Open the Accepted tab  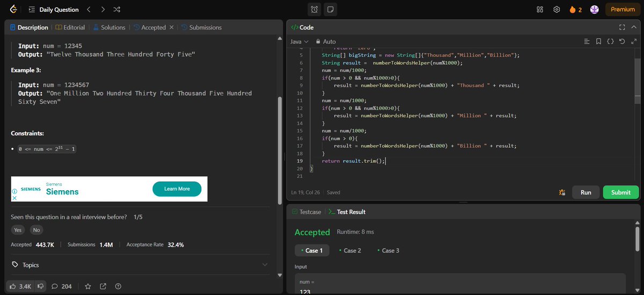pyautogui.click(x=150, y=27)
